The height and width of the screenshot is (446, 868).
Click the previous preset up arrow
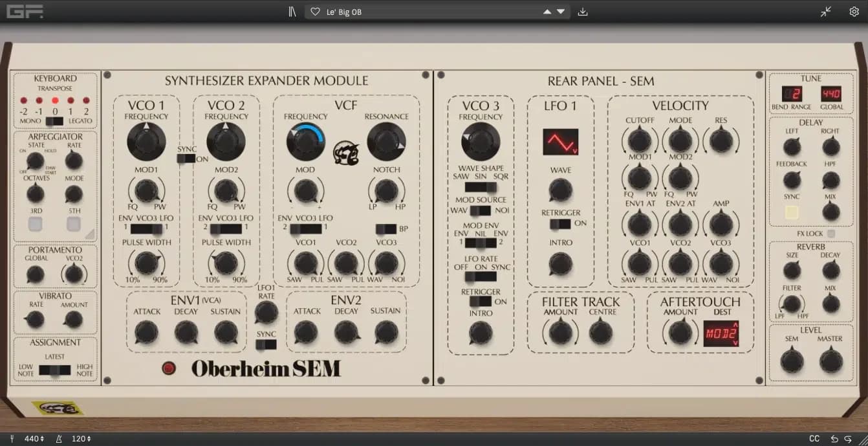pos(547,11)
